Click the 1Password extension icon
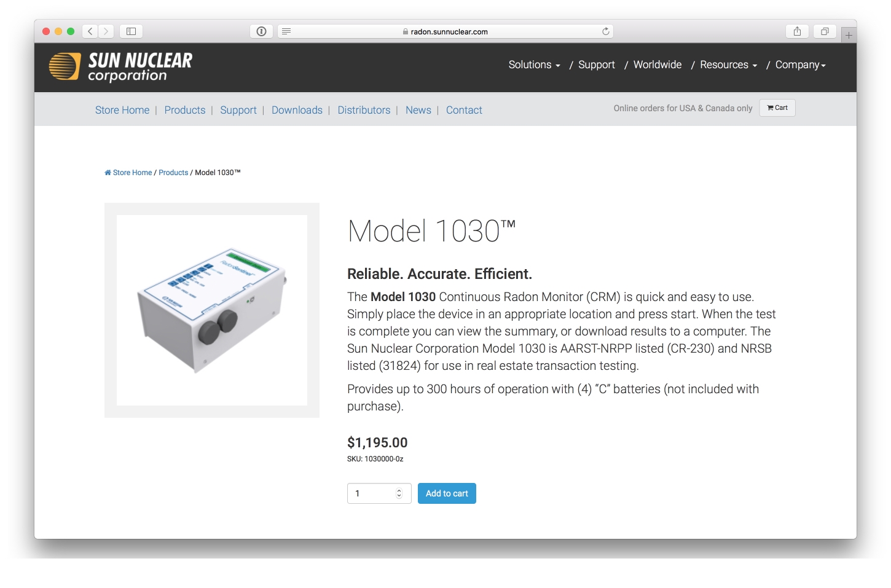This screenshot has width=891, height=588. (x=261, y=31)
